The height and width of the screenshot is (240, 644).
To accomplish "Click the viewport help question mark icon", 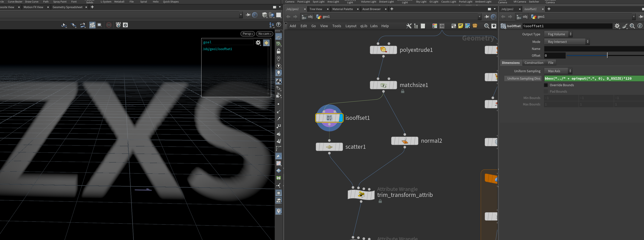I will tap(278, 25).
